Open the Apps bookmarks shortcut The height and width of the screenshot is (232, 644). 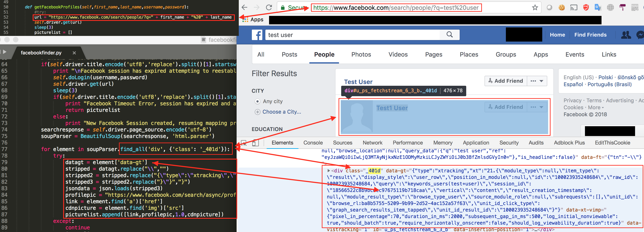pos(253,20)
